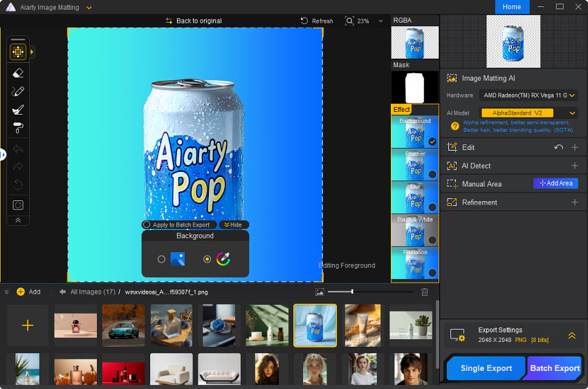Open the Hardware AMD Radeon dropdown
Screen dimensions: 588x389
[529, 95]
